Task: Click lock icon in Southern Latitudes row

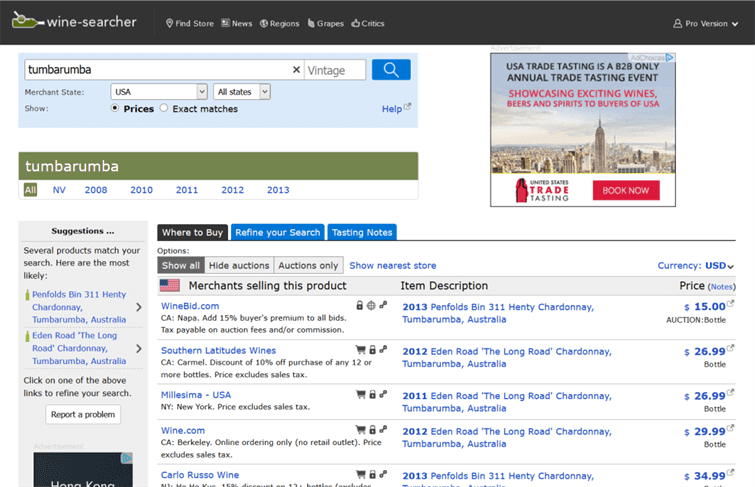Action: 372,349
